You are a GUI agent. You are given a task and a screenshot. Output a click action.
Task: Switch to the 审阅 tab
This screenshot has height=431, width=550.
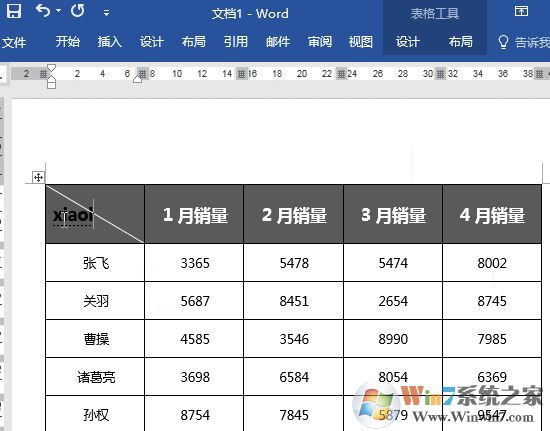coord(320,42)
